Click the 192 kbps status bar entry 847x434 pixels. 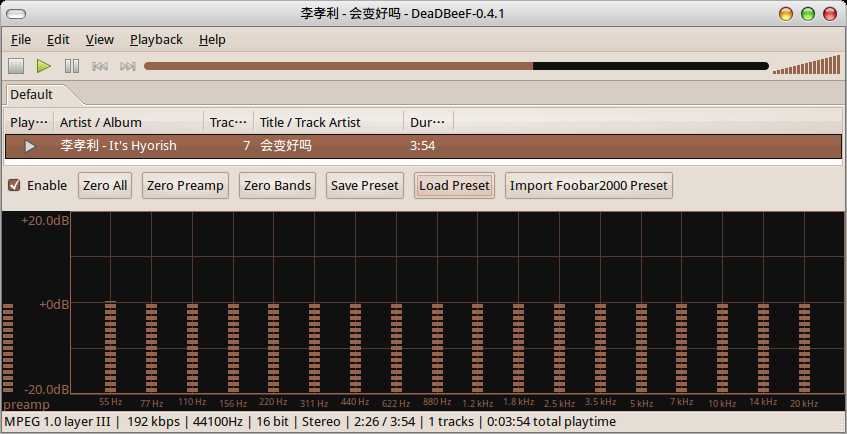point(152,422)
